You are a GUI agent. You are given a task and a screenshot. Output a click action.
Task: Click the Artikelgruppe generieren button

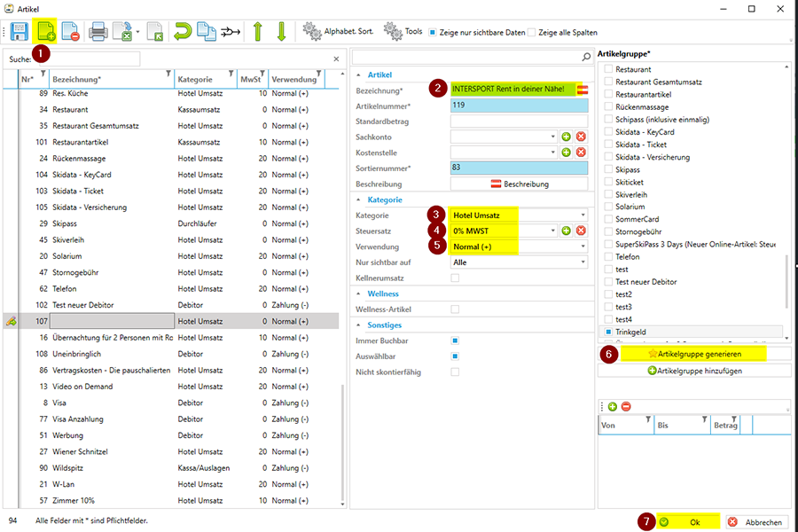[694, 354]
